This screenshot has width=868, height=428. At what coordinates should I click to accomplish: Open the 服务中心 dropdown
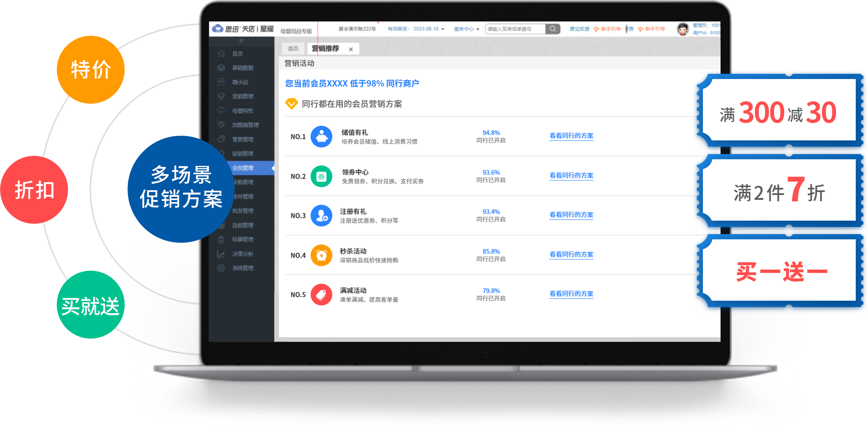point(466,29)
